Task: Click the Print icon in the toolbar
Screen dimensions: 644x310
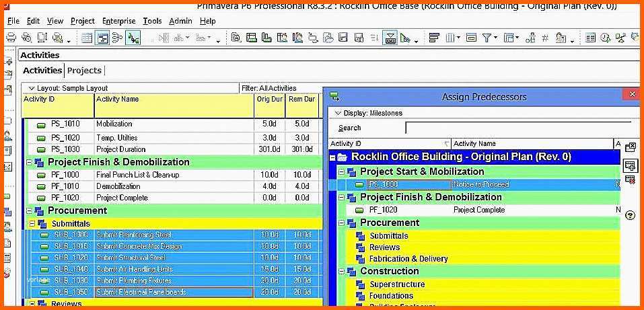Action: [11, 38]
